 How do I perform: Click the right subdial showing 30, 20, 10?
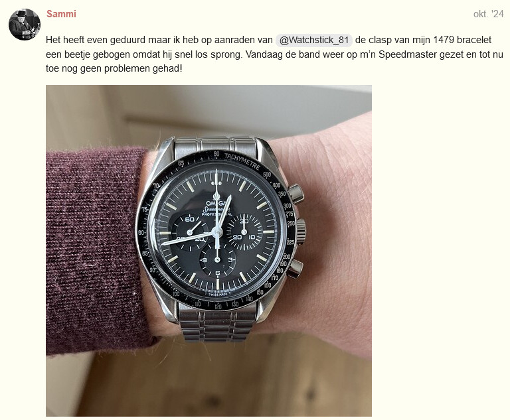pyautogui.click(x=244, y=232)
